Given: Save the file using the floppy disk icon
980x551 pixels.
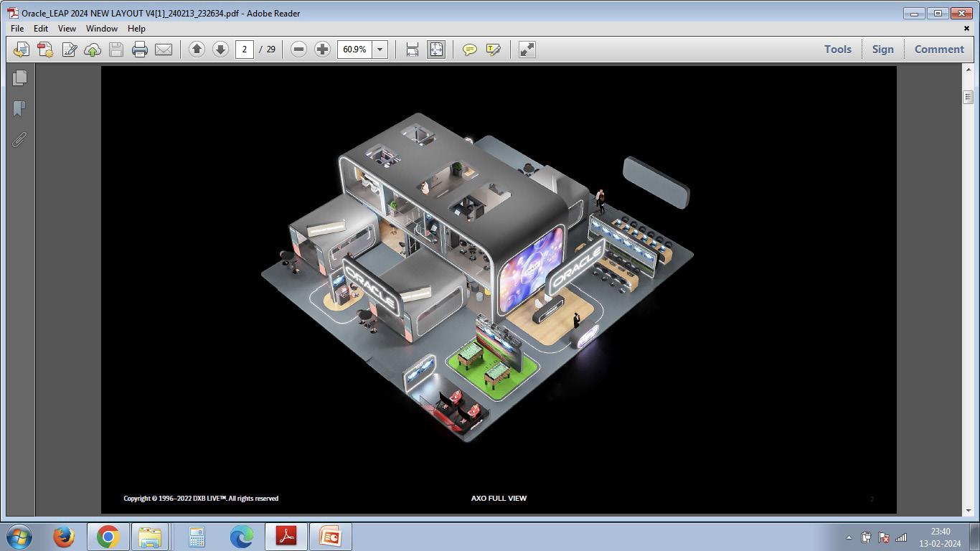Looking at the screenshot, I should click(116, 50).
